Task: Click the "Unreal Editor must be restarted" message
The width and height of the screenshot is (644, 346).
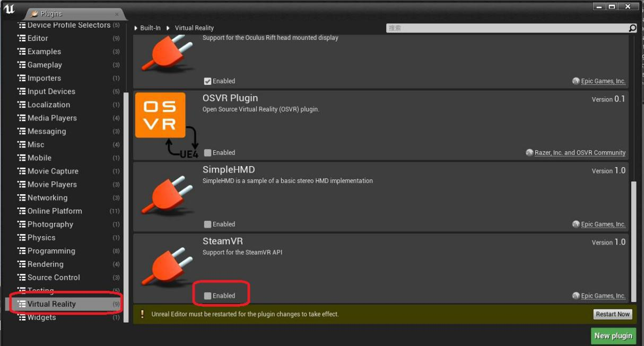Action: tap(245, 314)
